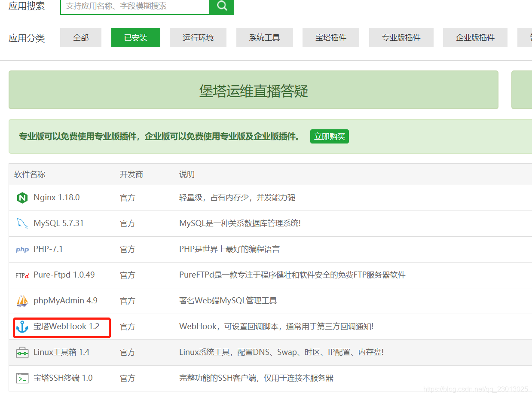Select the 已安装 category tab
Viewport: 532px width, 397px height.
coord(136,38)
